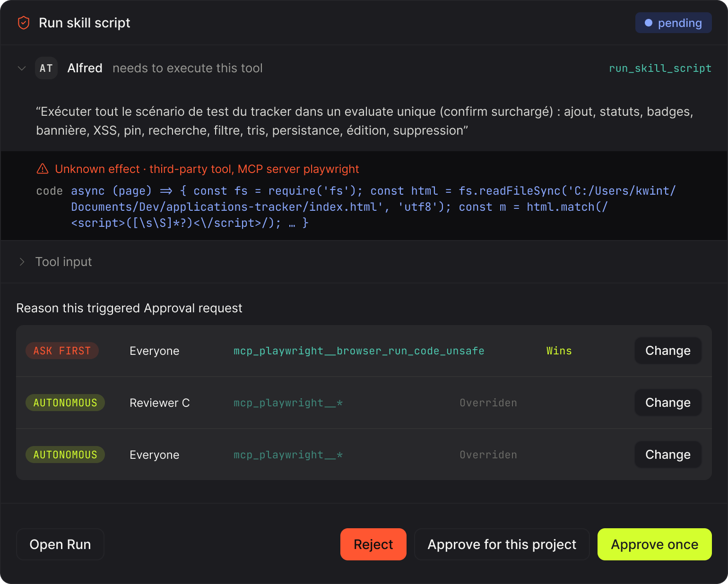The height and width of the screenshot is (584, 728).
Task: Click the Run skill script title
Action: pyautogui.click(x=85, y=23)
